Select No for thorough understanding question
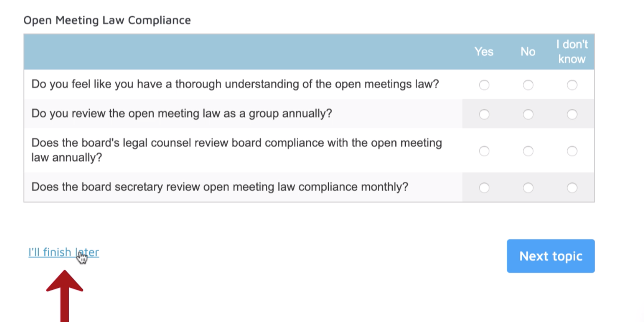Screen dimensions: 644x322 pyautogui.click(x=528, y=85)
